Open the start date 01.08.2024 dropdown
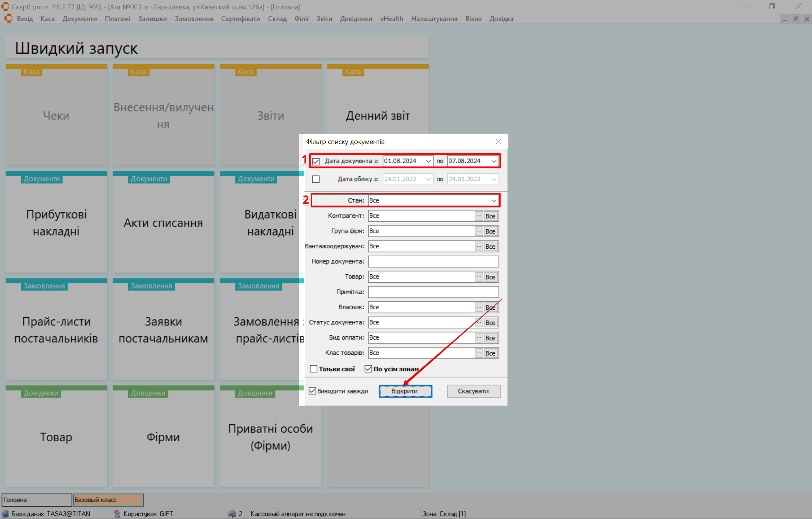The height and width of the screenshot is (519, 812). coord(428,161)
